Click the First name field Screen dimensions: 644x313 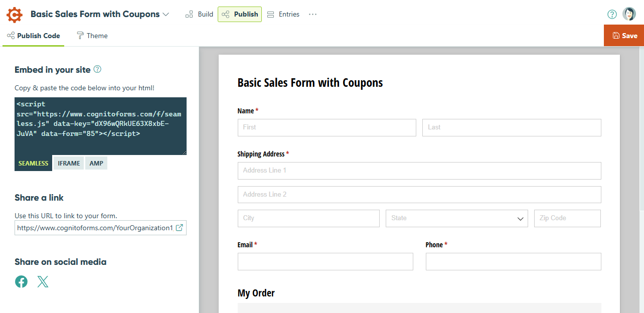tap(327, 127)
